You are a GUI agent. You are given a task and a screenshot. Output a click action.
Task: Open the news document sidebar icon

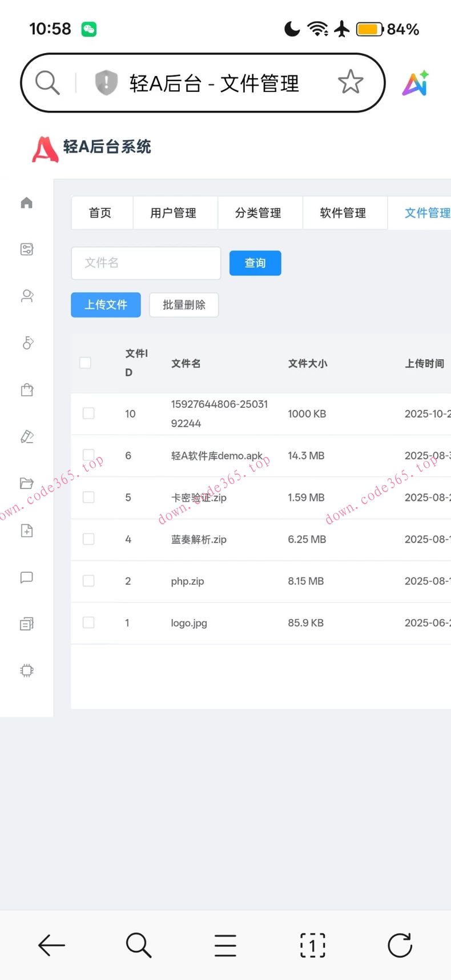pyautogui.click(x=27, y=624)
